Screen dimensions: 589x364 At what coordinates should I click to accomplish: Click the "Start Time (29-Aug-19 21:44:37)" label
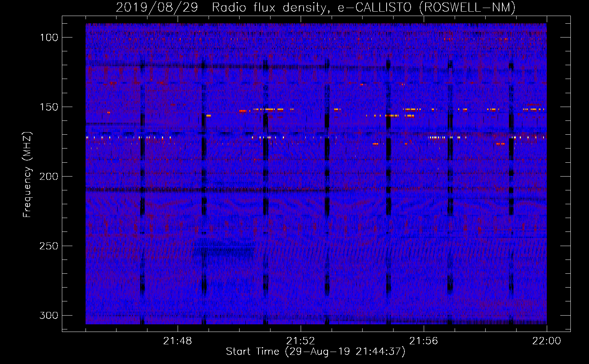pyautogui.click(x=316, y=352)
